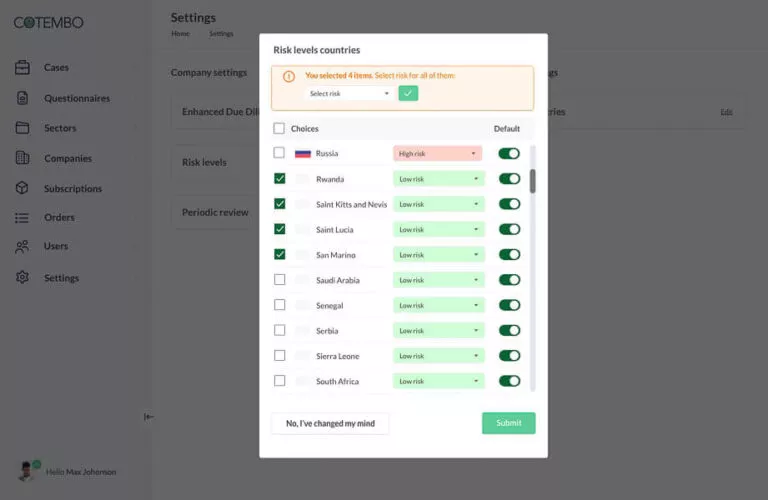Toggle the default switch for Senegal
Image resolution: width=768 pixels, height=500 pixels.
tap(509, 305)
